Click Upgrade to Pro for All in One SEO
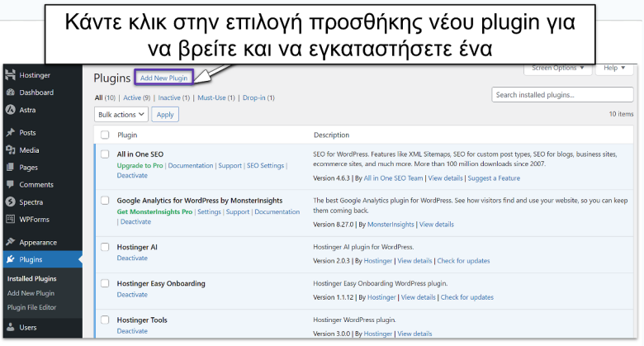Viewport: 644px width, 346px height. (x=140, y=166)
